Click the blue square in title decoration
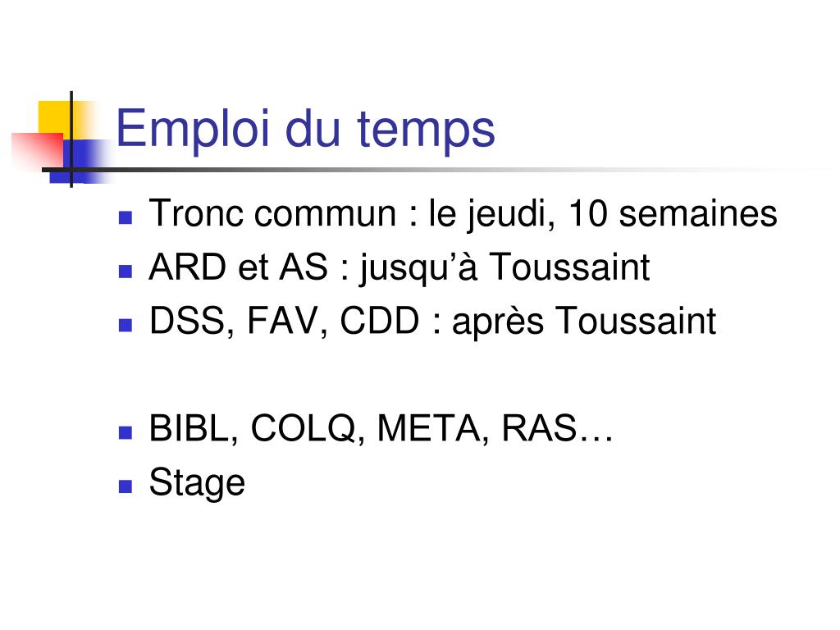The height and width of the screenshot is (630, 840). 80,162
